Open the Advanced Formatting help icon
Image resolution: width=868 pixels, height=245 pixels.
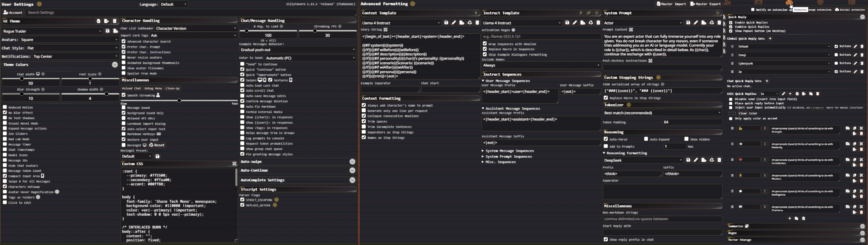pos(413,4)
